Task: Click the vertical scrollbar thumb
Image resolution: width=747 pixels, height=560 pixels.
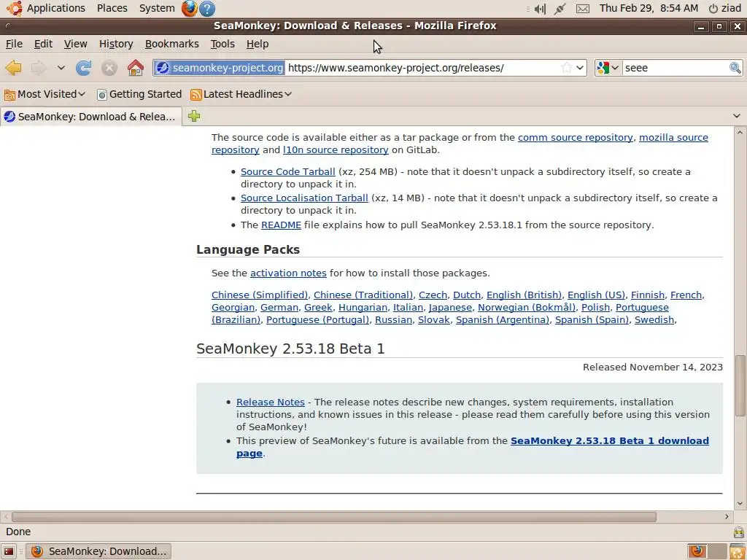Action: click(740, 385)
